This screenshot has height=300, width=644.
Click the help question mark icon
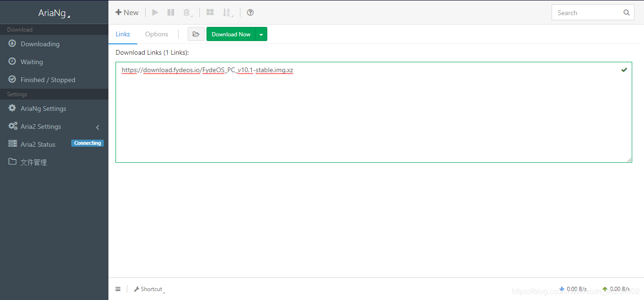250,13
